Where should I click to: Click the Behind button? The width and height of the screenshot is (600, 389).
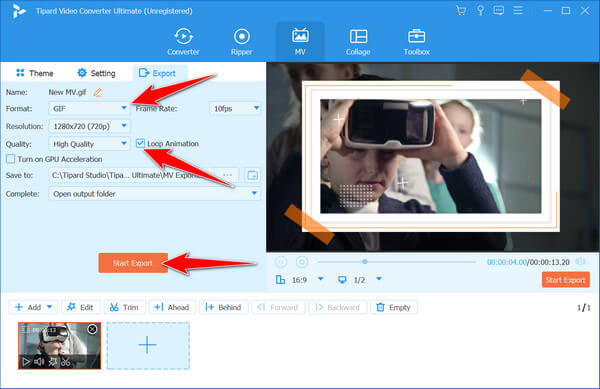click(x=223, y=307)
